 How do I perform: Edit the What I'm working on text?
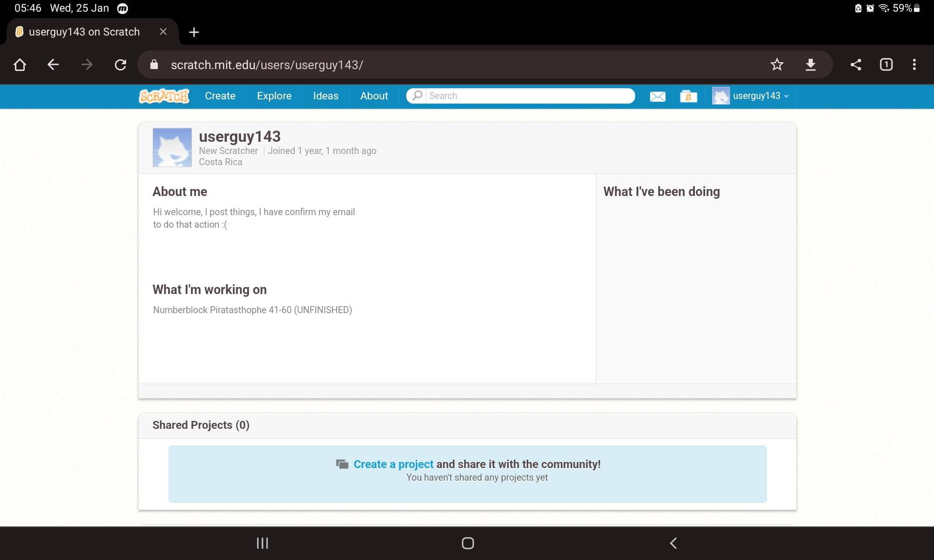point(253,310)
